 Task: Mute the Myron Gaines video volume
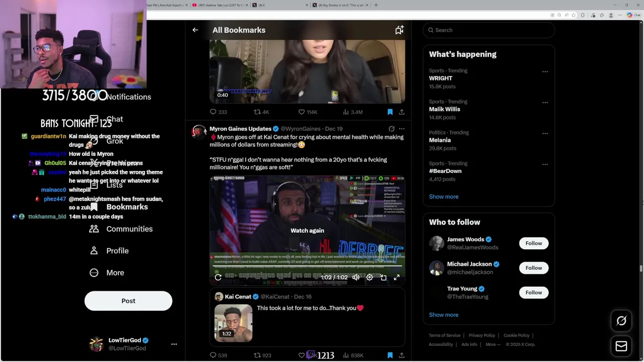point(356,277)
